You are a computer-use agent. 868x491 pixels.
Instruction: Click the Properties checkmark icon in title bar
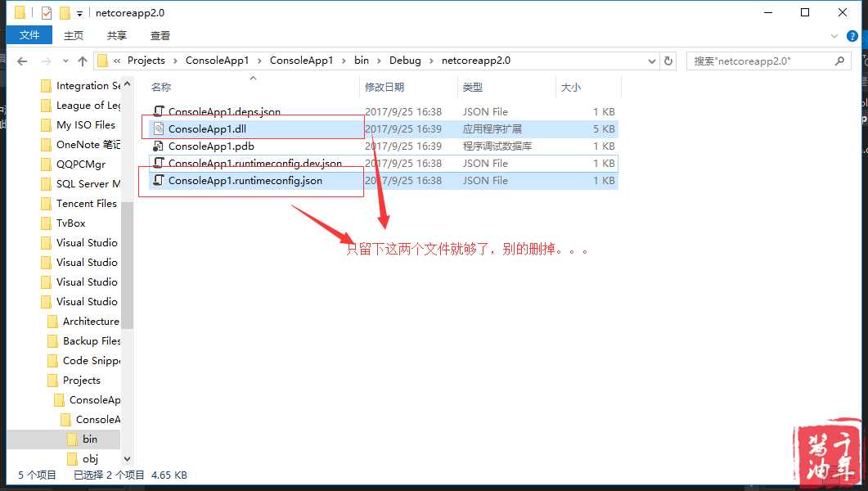click(46, 13)
